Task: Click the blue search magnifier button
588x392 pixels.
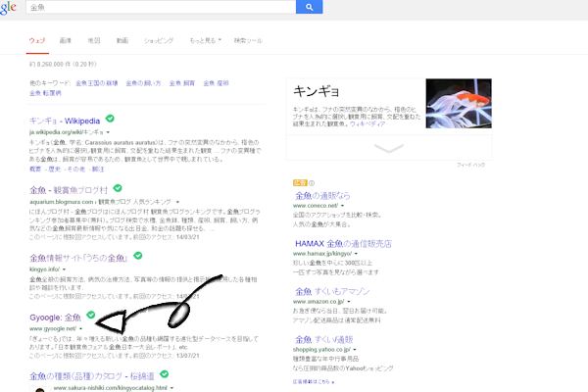Action: click(x=309, y=7)
